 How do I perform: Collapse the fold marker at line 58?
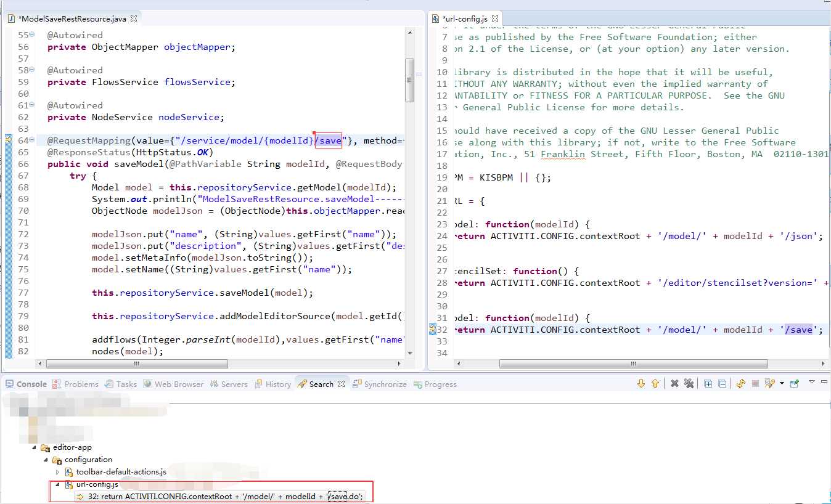click(x=32, y=70)
